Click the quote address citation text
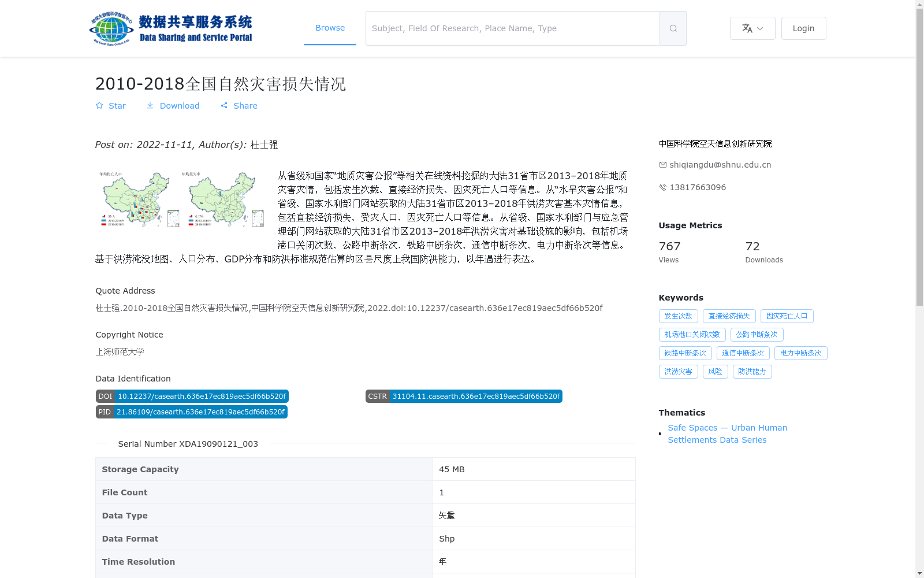This screenshot has height=578, width=924. (x=349, y=308)
